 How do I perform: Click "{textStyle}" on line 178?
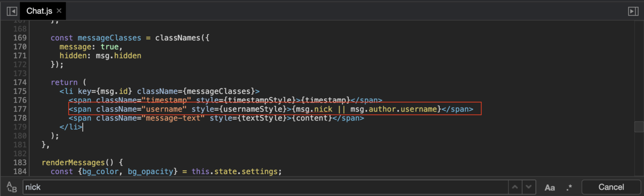(x=262, y=118)
